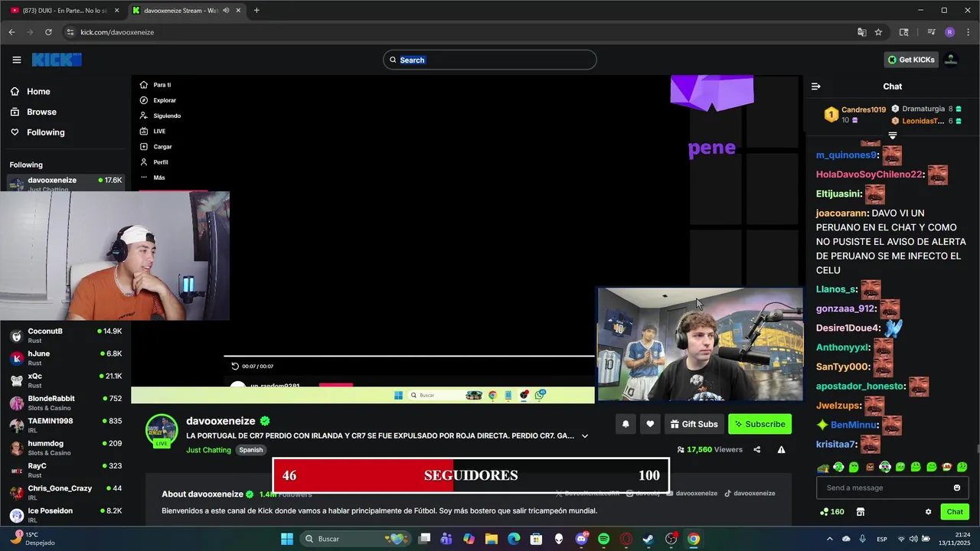Open BlondeRabbit channel in sidebar

point(65,403)
